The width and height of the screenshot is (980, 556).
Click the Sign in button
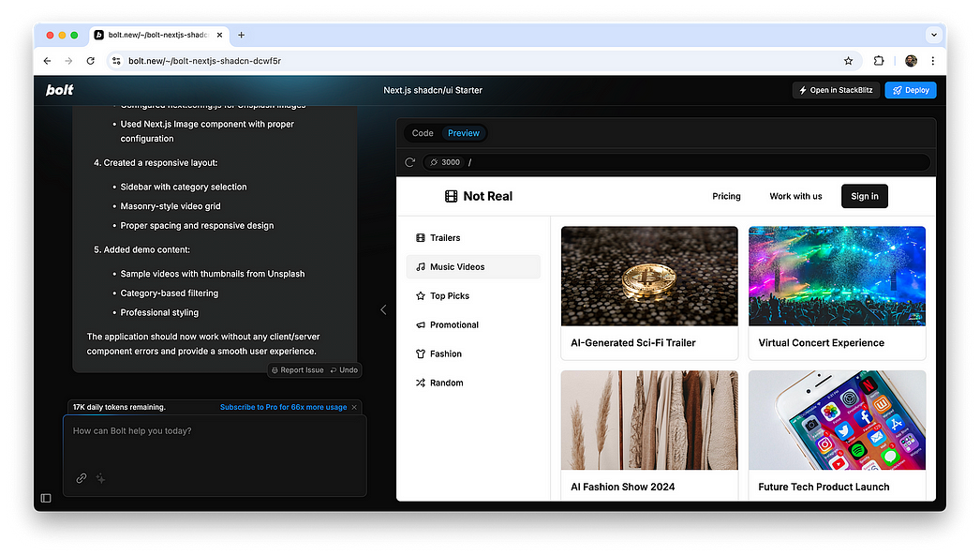click(865, 196)
